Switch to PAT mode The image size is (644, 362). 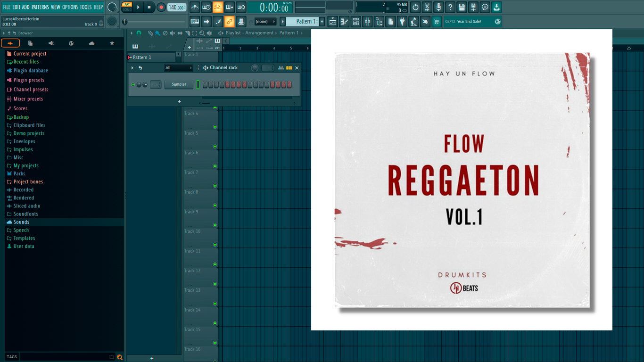pos(127,4)
